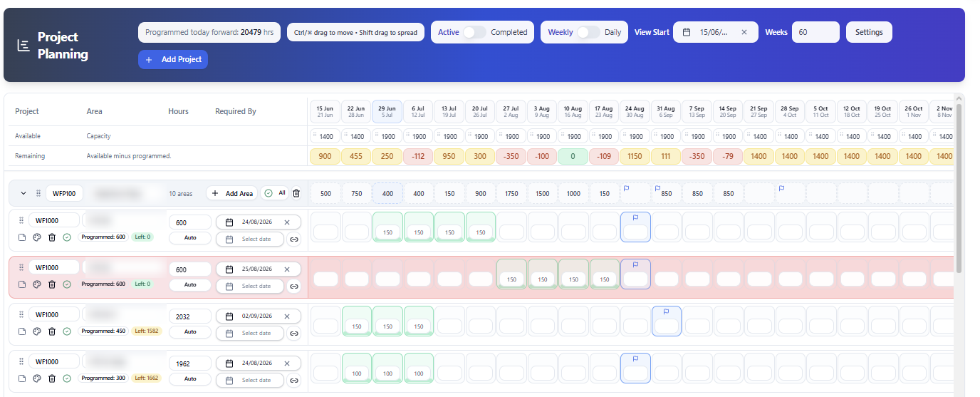
Task: Switch the Weekly/Daily view toggle
Action: [588, 32]
